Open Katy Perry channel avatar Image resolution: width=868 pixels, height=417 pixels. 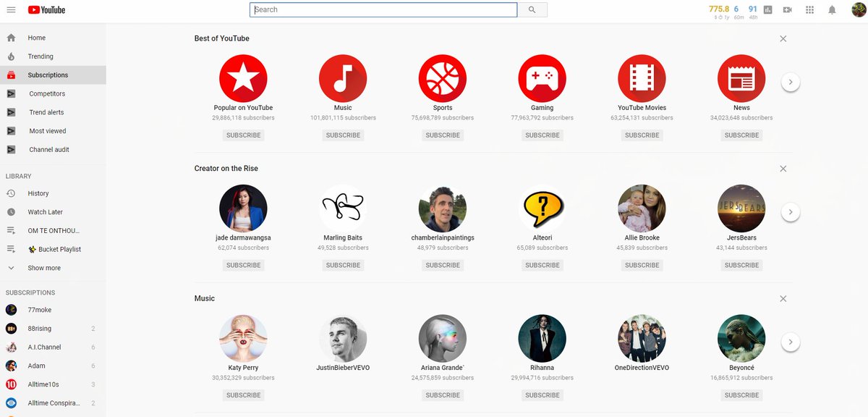click(243, 338)
